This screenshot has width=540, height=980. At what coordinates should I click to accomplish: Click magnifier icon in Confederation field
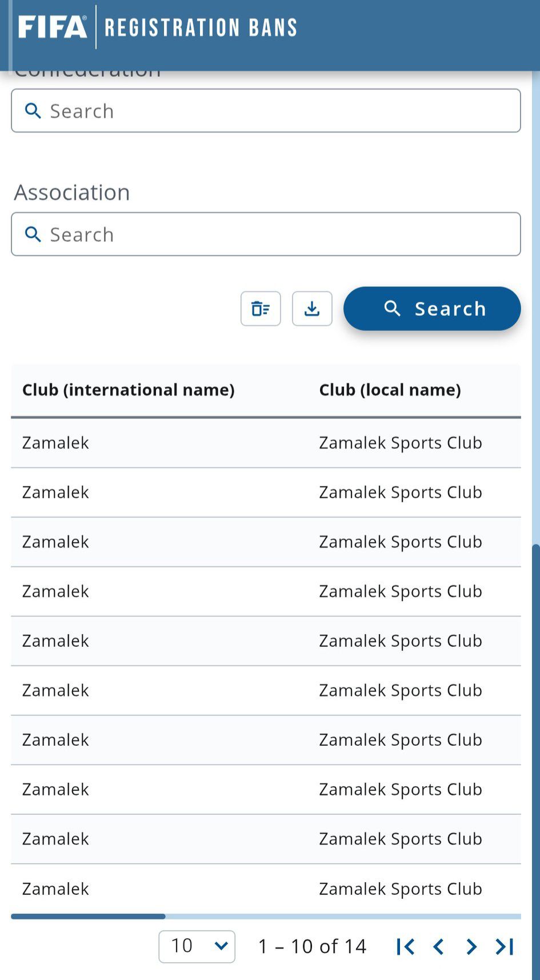click(x=33, y=111)
